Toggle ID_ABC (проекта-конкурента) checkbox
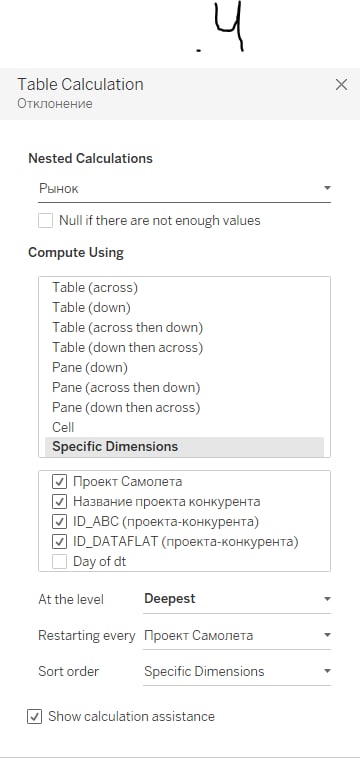 59,522
